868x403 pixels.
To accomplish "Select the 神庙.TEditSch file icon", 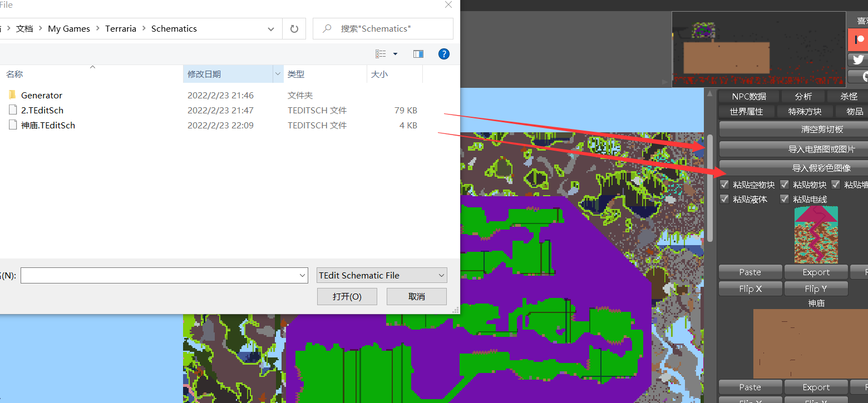I will (13, 125).
